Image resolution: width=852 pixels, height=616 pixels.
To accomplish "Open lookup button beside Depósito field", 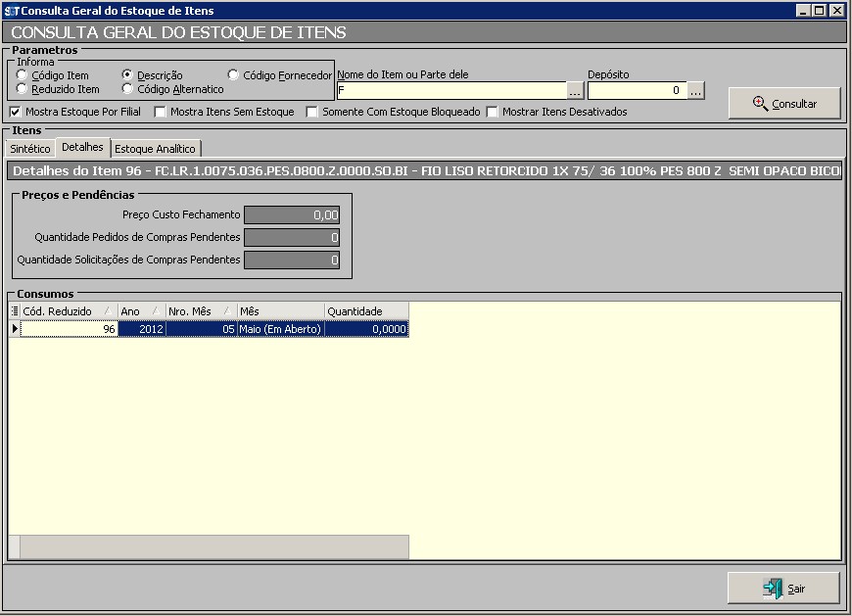I will tap(695, 90).
